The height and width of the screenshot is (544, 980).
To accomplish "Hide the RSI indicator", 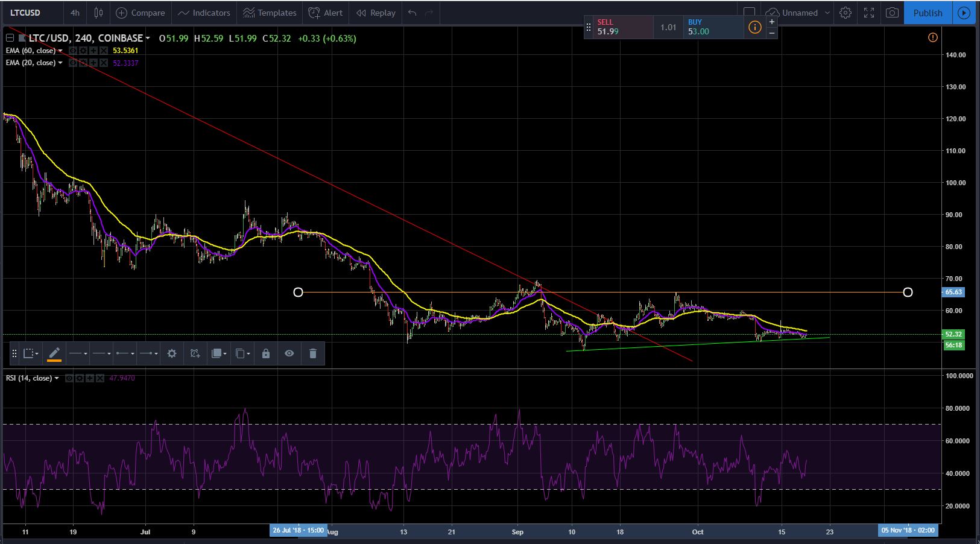I will coord(69,378).
